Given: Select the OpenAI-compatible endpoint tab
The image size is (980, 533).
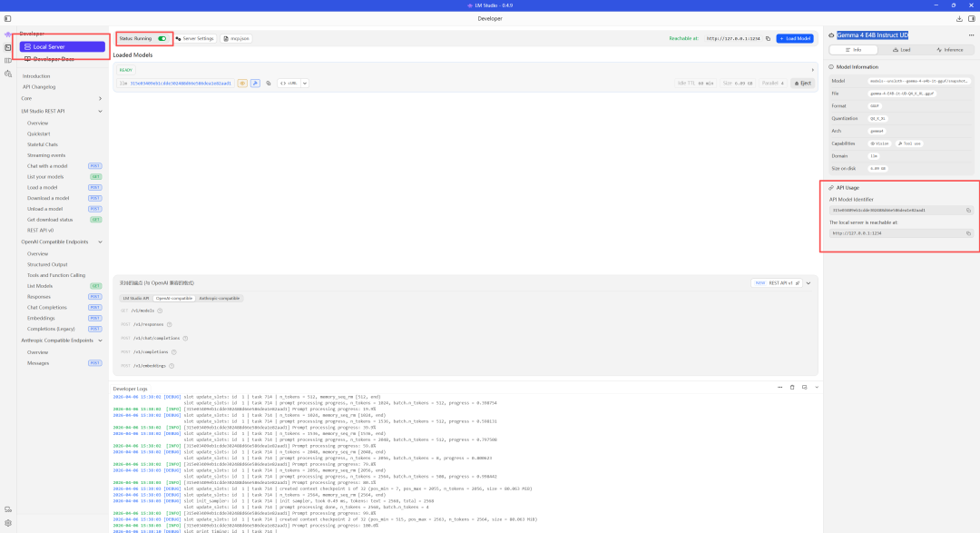Looking at the screenshot, I should pyautogui.click(x=174, y=299).
